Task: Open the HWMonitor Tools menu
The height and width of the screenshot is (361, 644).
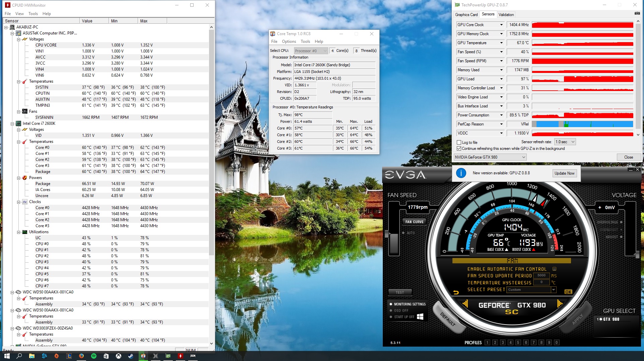Action: [x=33, y=14]
